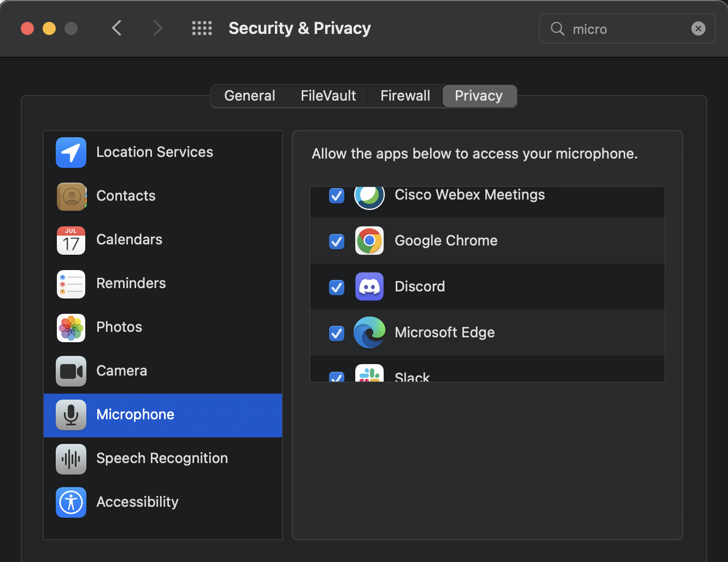Clear the search field text
The image size is (728, 562).
click(698, 28)
